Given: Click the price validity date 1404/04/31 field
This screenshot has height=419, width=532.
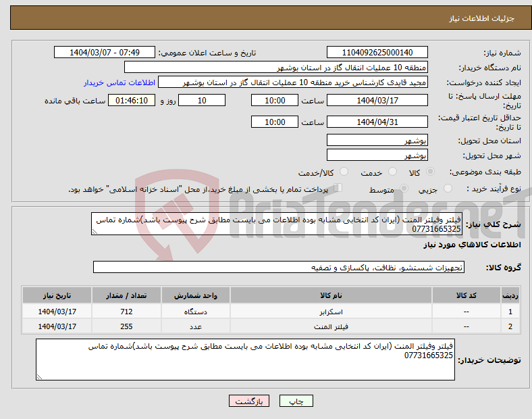Looking at the screenshot, I should (x=377, y=122).
